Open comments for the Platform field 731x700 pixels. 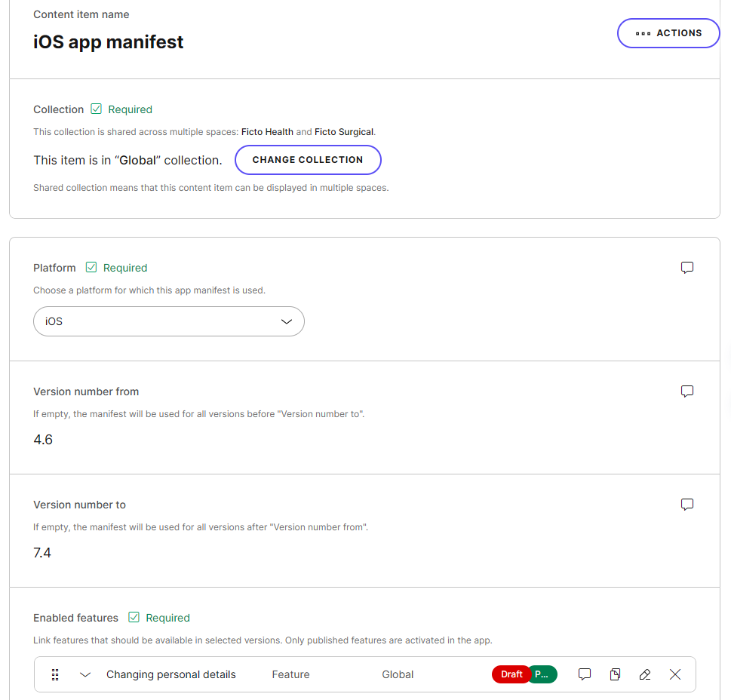(x=687, y=268)
